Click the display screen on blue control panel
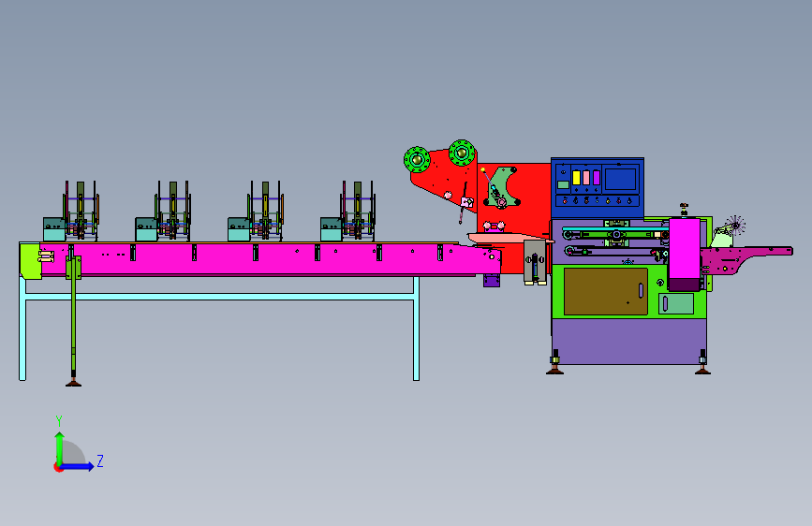812x526 pixels. click(x=620, y=179)
